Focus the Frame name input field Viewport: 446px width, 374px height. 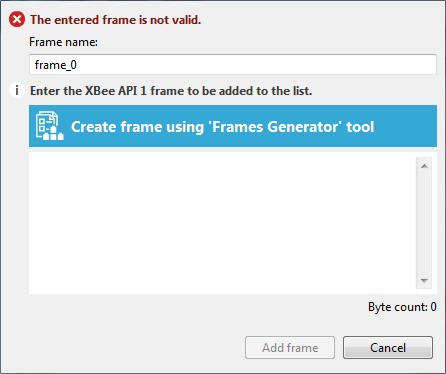233,64
